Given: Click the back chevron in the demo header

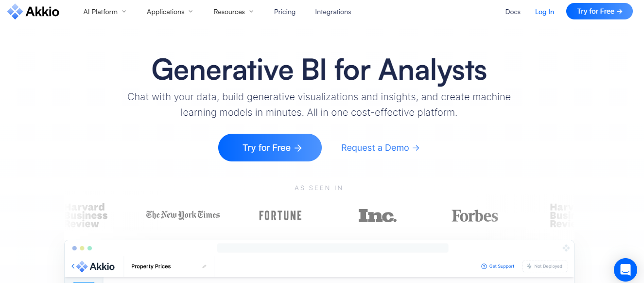Looking at the screenshot, I should point(73,266).
